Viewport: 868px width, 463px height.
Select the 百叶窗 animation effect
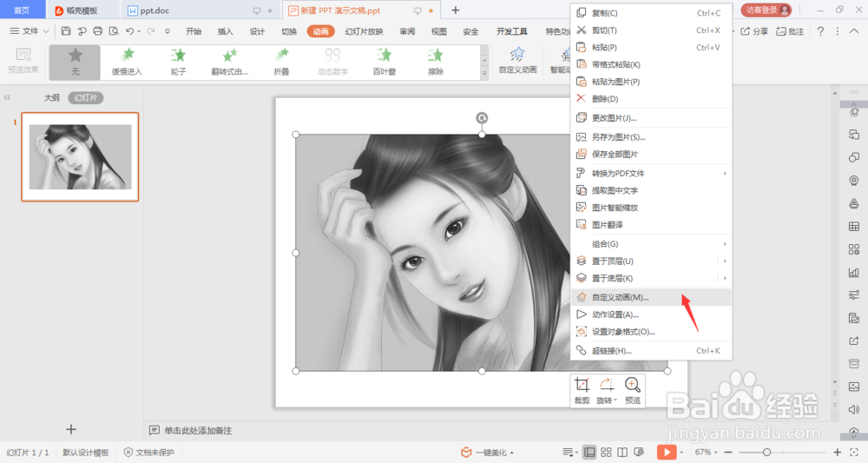385,62
